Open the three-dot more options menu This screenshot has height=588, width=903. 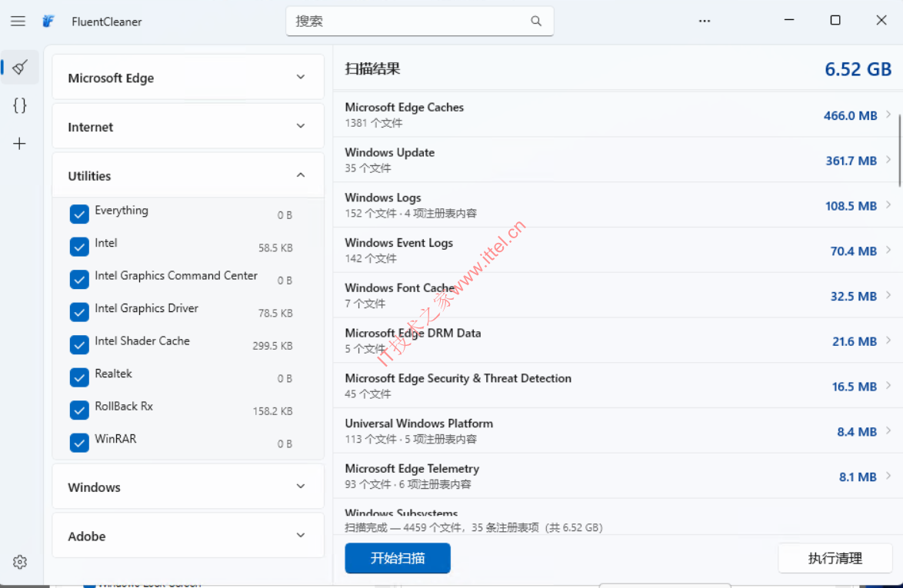705,21
